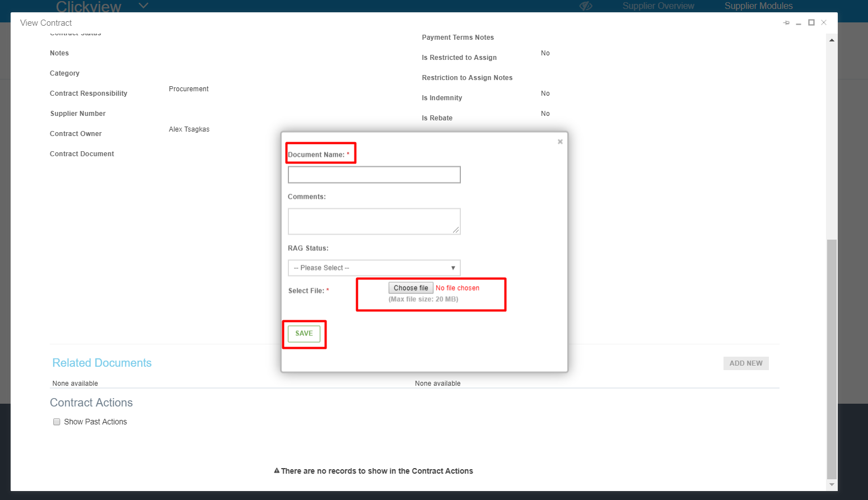Close the View Contract window
868x500 pixels.
824,23
